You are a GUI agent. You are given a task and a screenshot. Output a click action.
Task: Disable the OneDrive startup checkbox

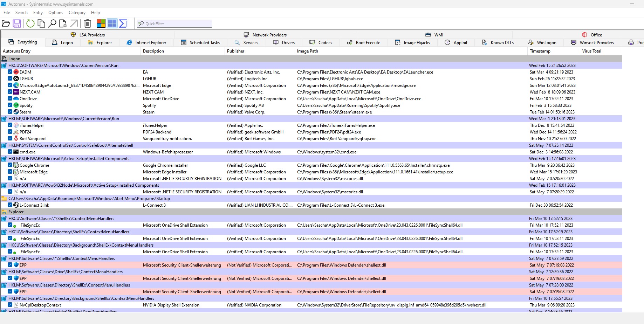10,99
